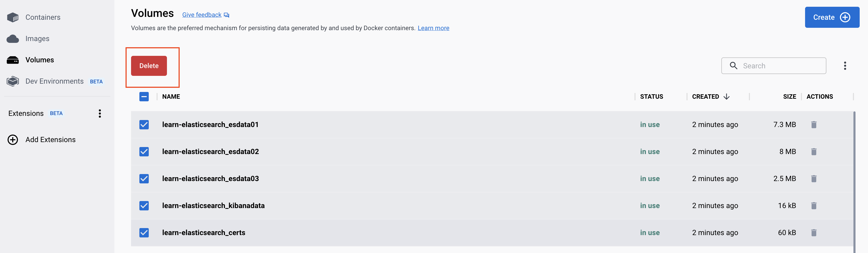The height and width of the screenshot is (253, 868).
Task: Remove learn-elasticsearch_kibanadata using its trash icon
Action: coord(813,205)
